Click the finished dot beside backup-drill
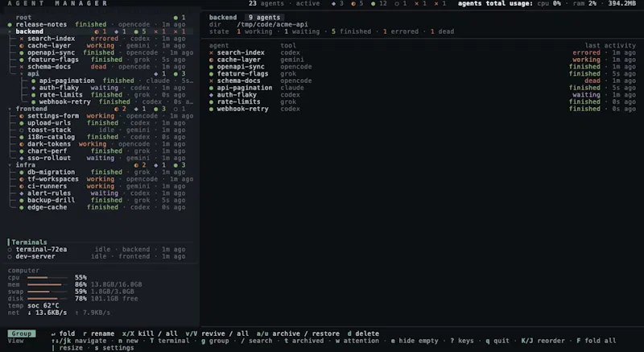Viewport: 644px width, 352px height. [22, 200]
